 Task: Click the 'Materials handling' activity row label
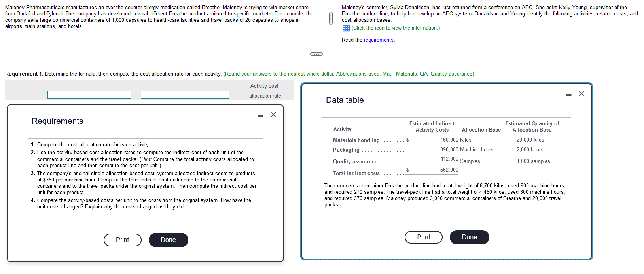point(356,140)
